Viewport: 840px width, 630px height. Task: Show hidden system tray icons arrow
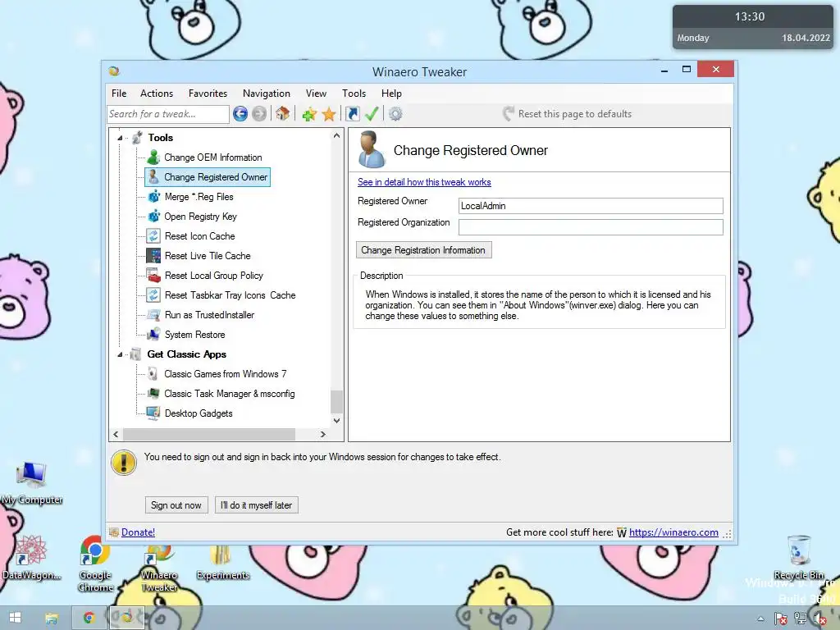click(x=760, y=619)
